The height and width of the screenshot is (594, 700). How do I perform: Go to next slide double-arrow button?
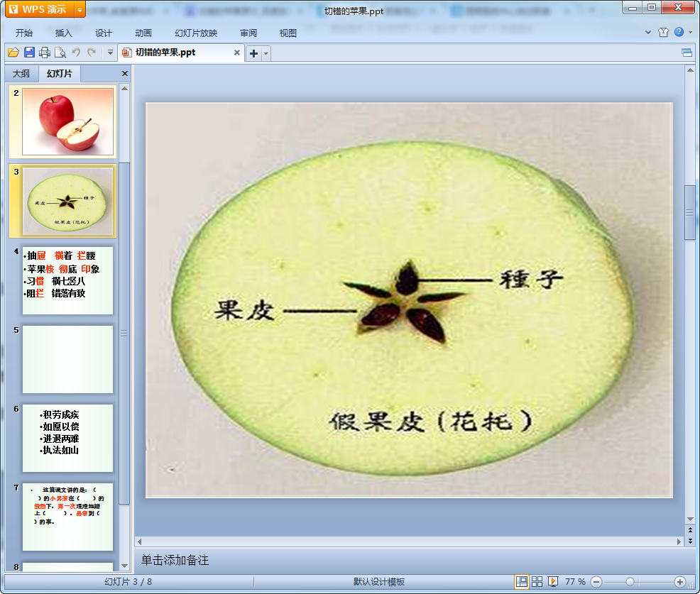pyautogui.click(x=690, y=541)
